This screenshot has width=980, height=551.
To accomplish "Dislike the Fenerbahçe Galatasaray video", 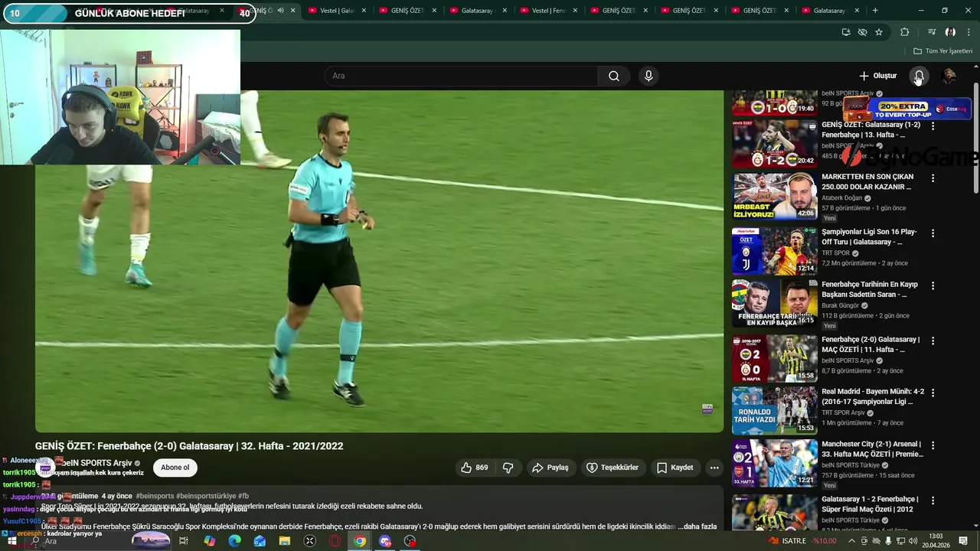I will (x=508, y=468).
